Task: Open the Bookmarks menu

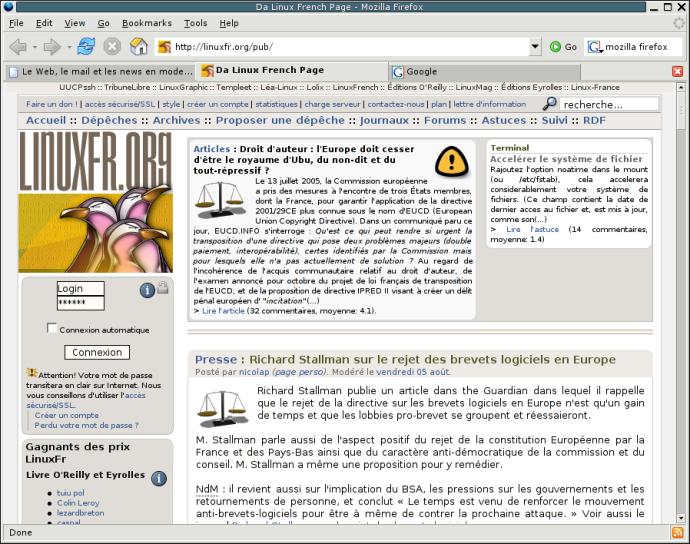Action: [147, 23]
